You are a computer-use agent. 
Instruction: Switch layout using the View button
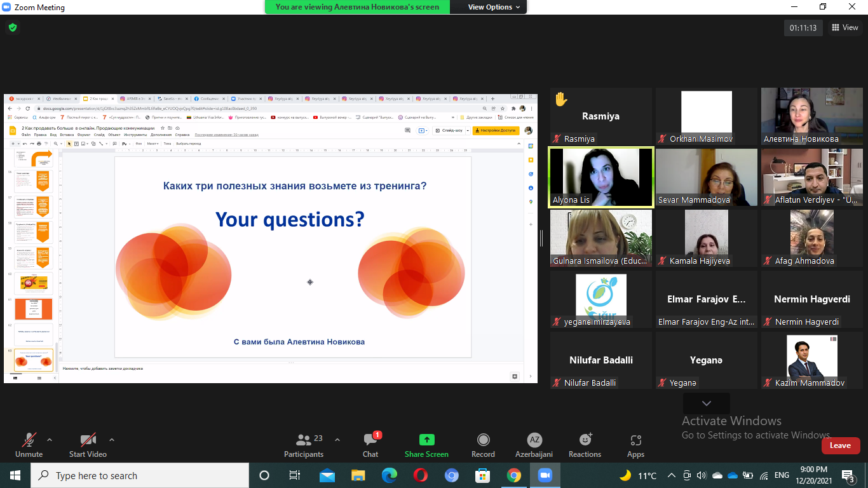pos(844,27)
